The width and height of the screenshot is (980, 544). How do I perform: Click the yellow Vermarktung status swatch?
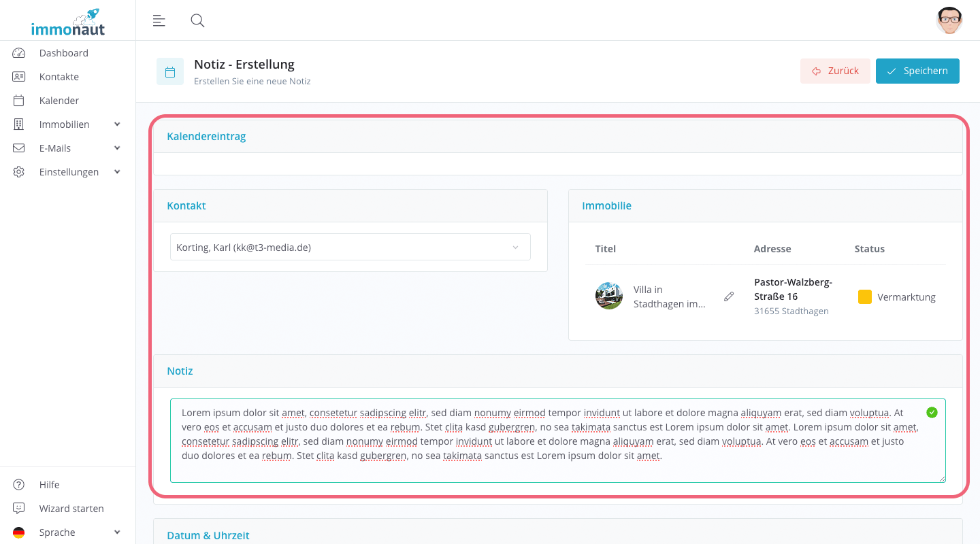click(x=864, y=296)
